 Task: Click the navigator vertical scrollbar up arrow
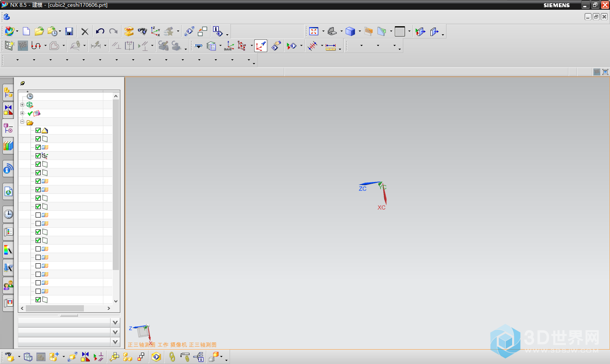pyautogui.click(x=116, y=96)
